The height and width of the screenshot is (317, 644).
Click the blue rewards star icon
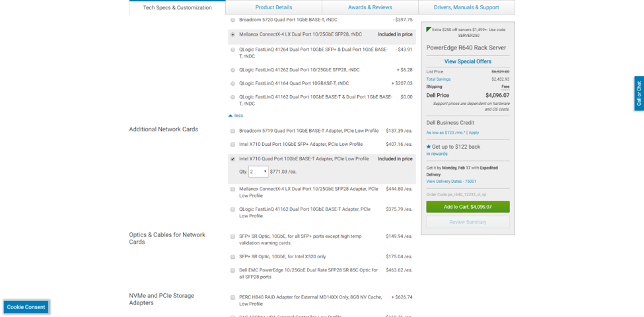(429, 147)
